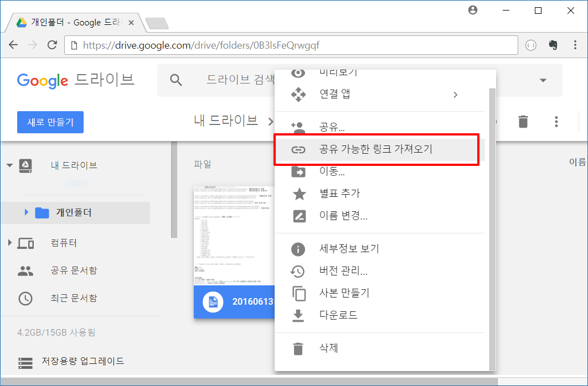Click the Drive search magnifier icon

[x=176, y=80]
